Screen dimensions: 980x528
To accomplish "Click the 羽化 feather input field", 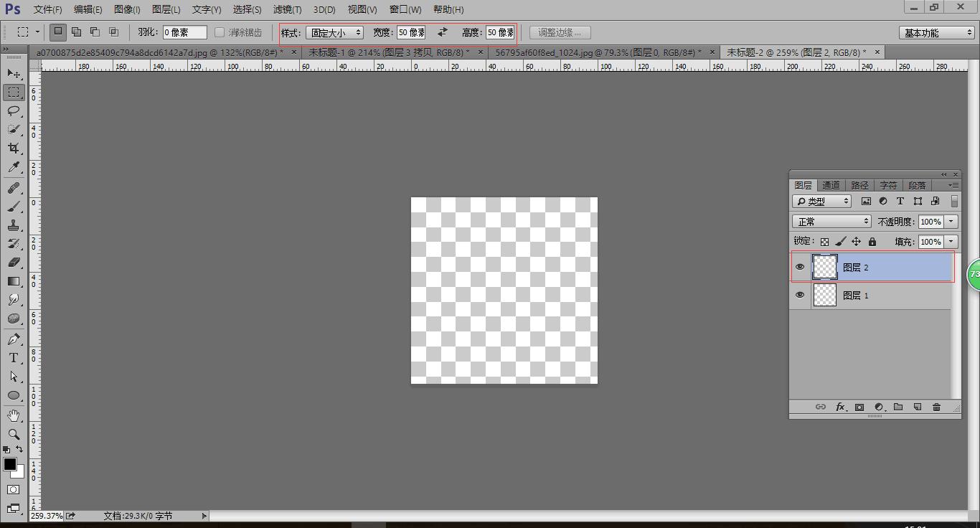I will [x=184, y=32].
